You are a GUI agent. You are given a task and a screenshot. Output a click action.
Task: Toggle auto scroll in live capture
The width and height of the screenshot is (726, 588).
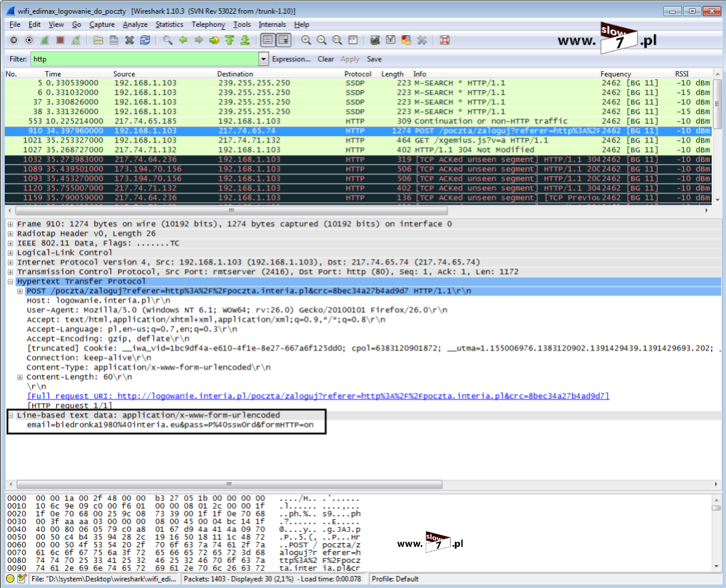(x=283, y=40)
